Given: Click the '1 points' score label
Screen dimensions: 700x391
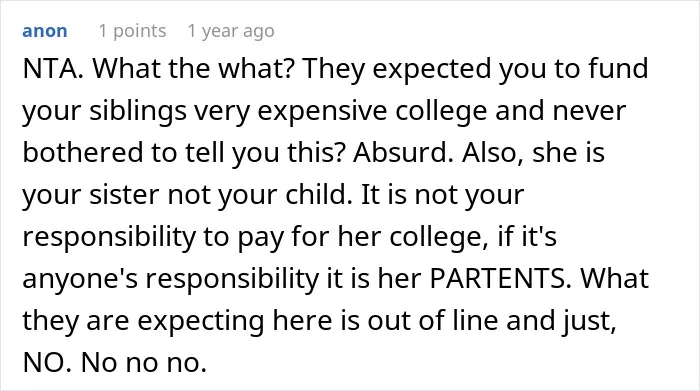Looking at the screenshot, I should click(132, 31).
